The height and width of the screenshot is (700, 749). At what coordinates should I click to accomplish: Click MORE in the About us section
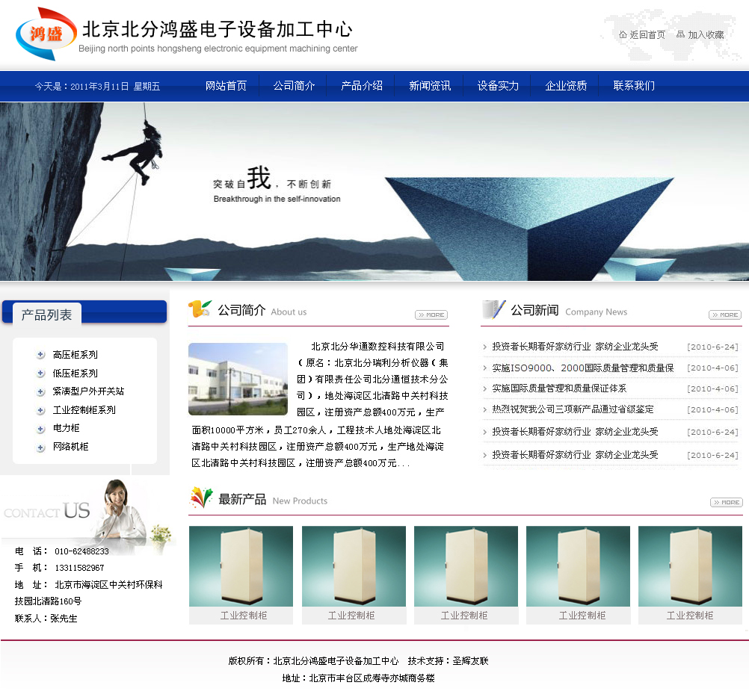click(431, 315)
